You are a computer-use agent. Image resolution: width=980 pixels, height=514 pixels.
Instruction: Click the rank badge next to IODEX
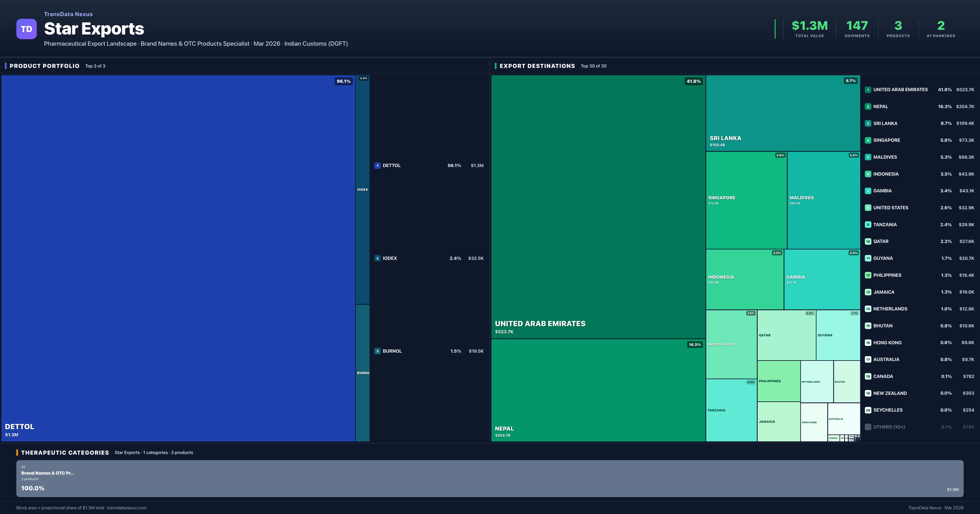point(377,258)
